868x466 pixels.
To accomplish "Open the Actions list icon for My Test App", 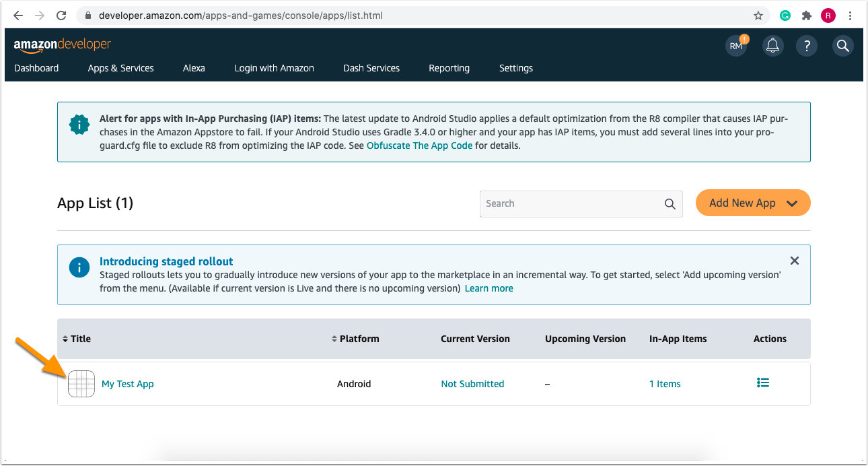I will coord(763,383).
